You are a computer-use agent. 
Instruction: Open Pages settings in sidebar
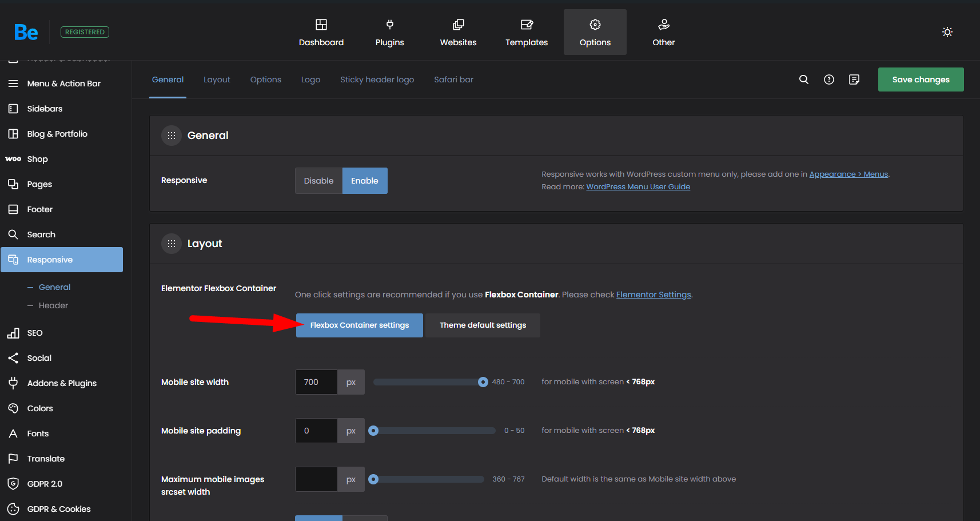[62, 184]
